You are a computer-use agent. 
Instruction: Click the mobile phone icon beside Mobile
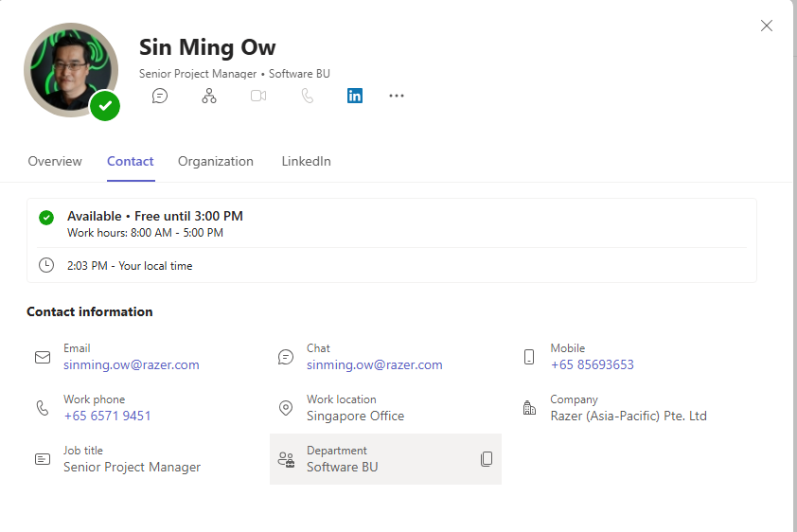pos(529,357)
